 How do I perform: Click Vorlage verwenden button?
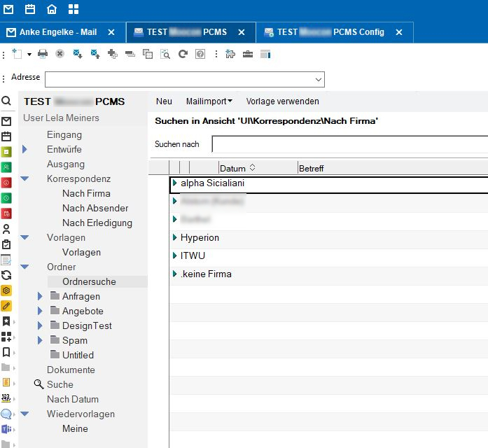point(282,101)
